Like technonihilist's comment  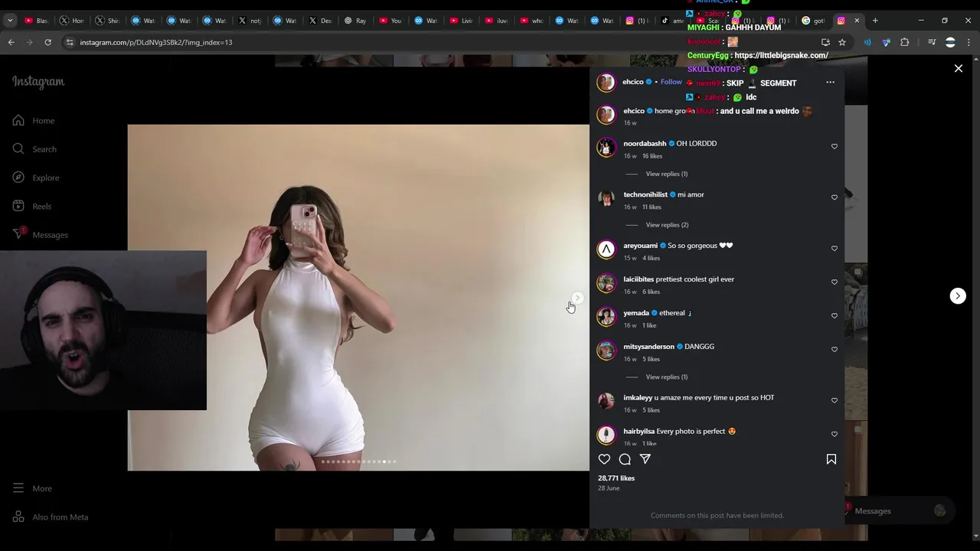click(835, 197)
